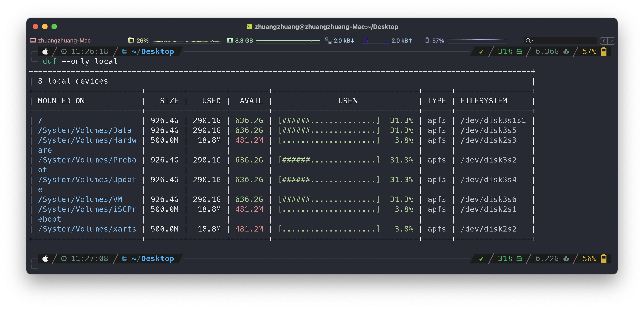The width and height of the screenshot is (644, 309).
Task: Click the 57% battery icon in status bar
Action: [x=427, y=40]
